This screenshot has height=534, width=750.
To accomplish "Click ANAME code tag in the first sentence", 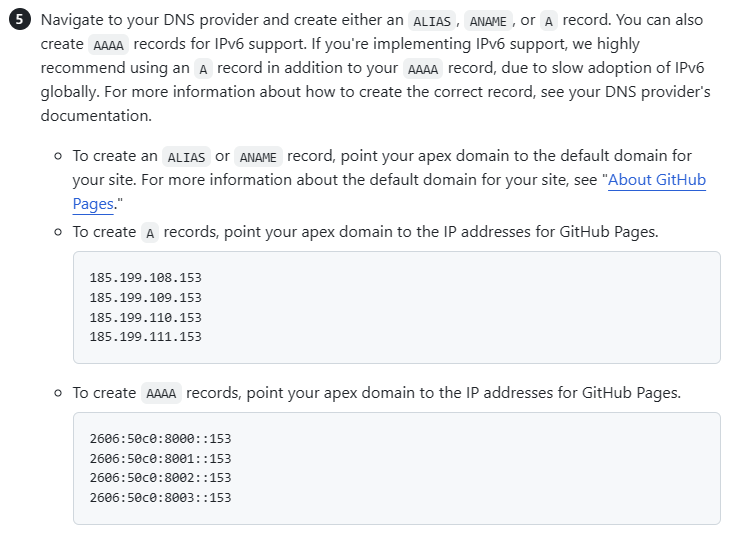I will (x=488, y=21).
